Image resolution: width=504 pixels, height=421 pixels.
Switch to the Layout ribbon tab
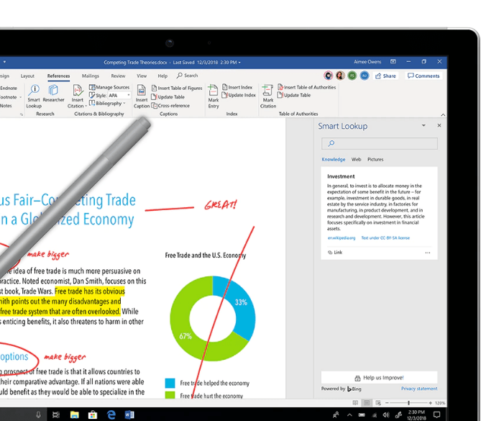27,76
